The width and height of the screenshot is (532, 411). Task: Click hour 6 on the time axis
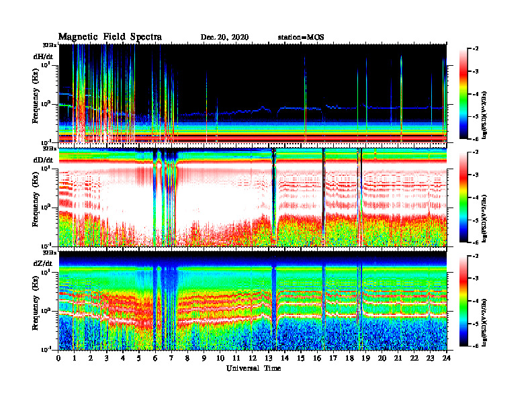(x=155, y=359)
